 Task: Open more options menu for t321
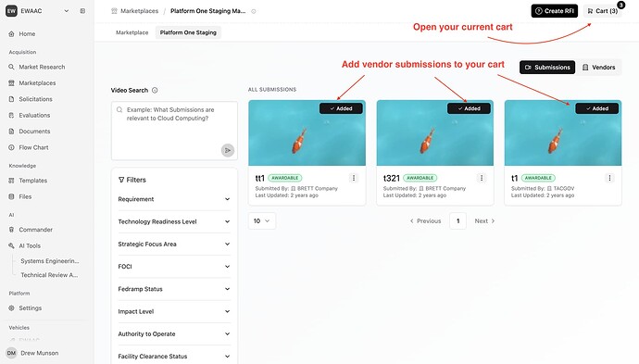(482, 178)
